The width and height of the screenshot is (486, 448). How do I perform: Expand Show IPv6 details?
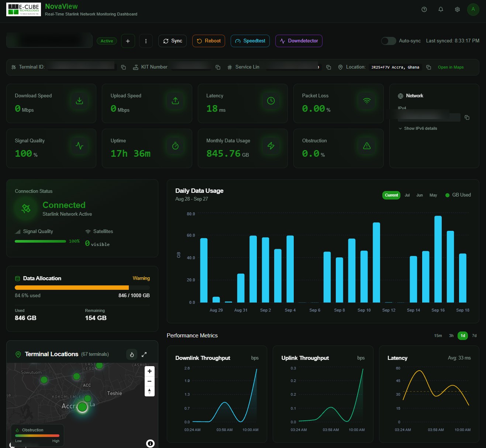click(x=418, y=128)
